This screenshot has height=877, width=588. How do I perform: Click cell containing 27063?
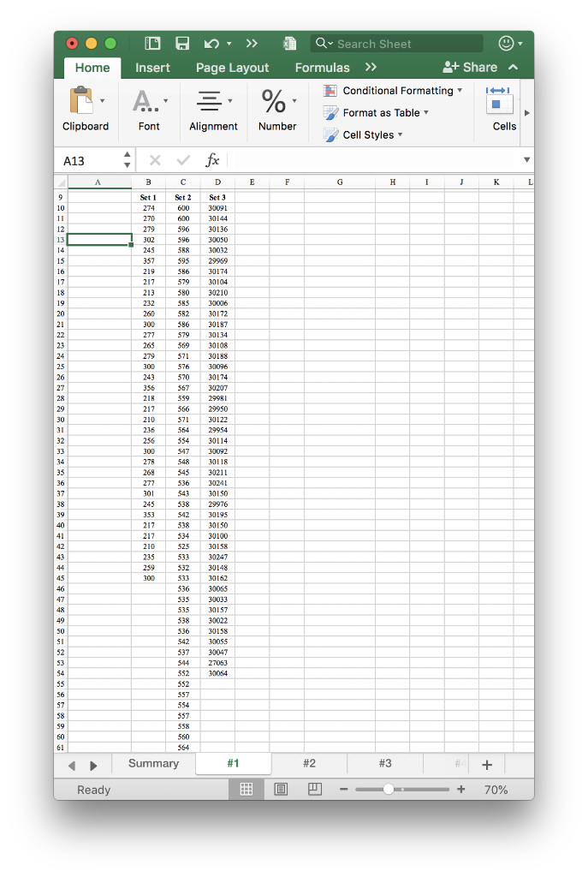217,663
